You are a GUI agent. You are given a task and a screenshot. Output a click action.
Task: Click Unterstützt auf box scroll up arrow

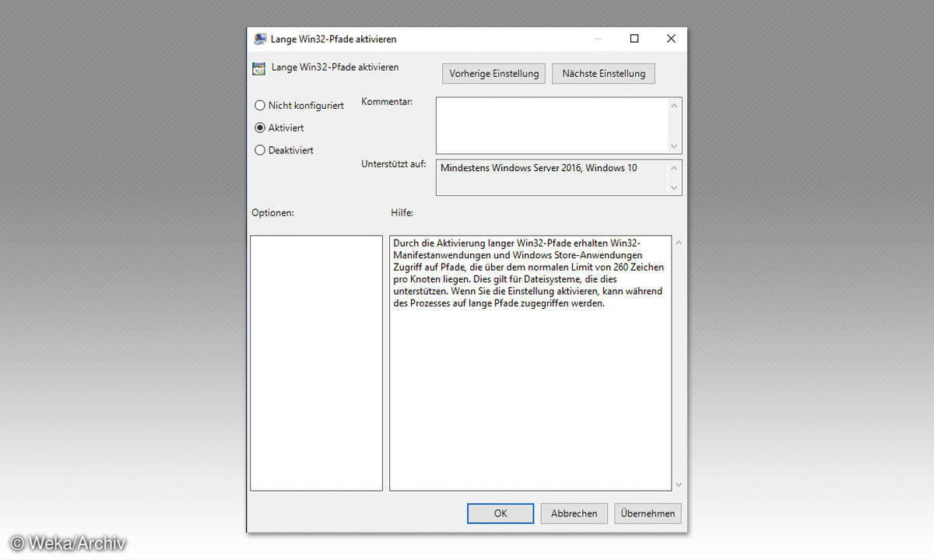pos(675,167)
